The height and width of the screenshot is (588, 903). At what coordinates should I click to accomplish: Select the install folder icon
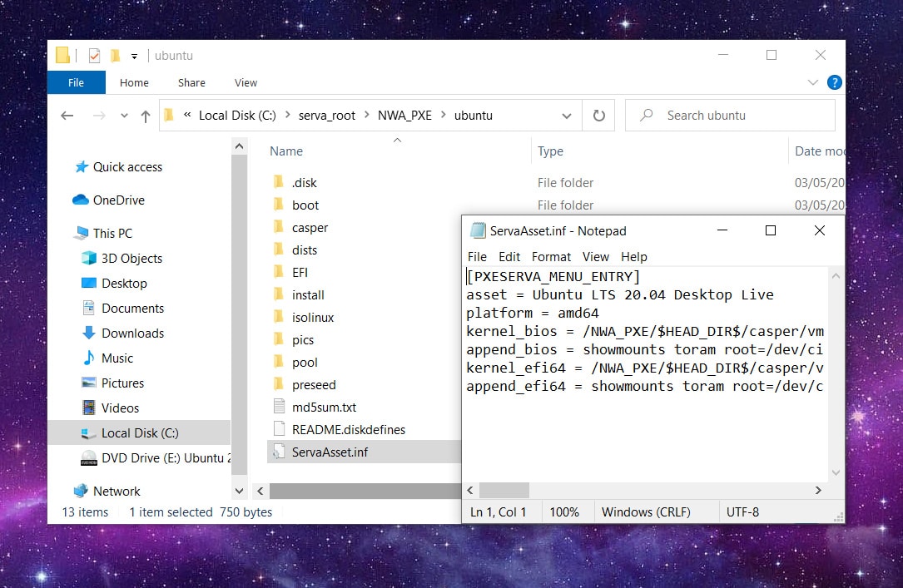(279, 294)
